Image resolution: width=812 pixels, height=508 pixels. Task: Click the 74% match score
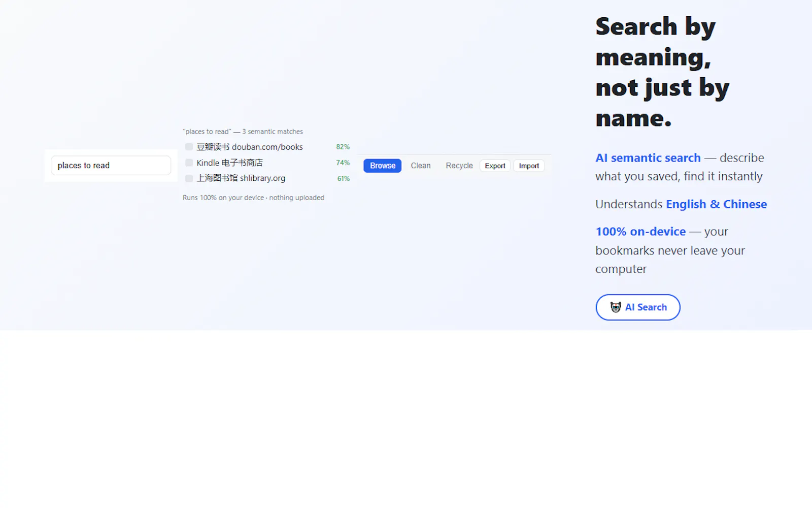343,163
